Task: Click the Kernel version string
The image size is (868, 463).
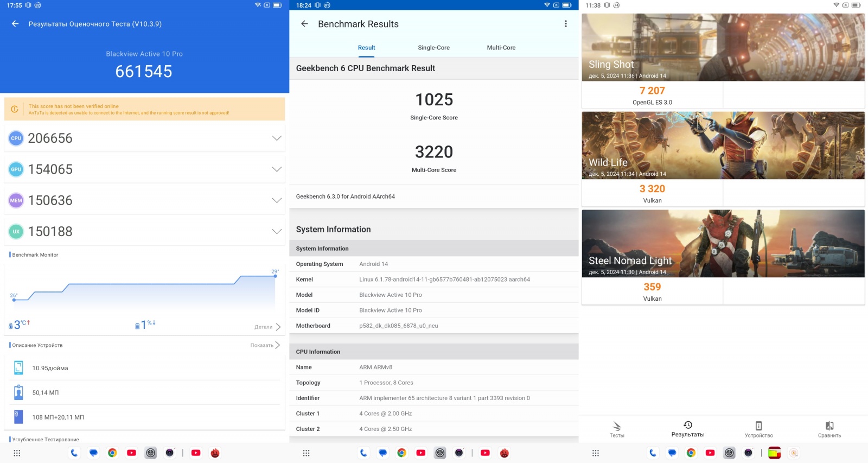Action: (x=444, y=280)
